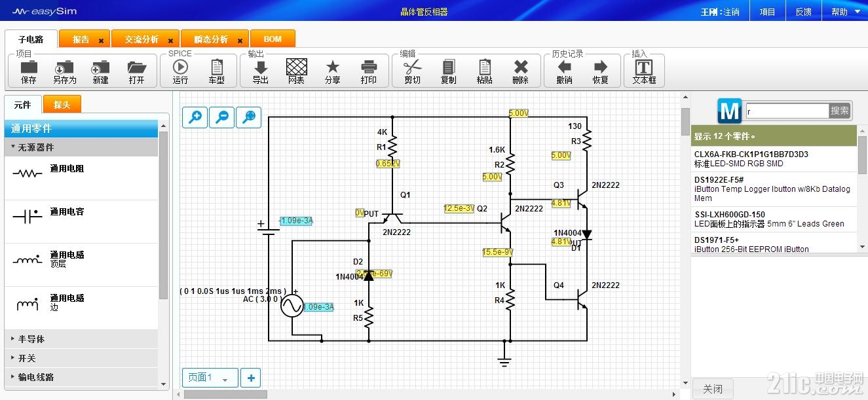
Task: Print the schematic with 打印
Action: pyautogui.click(x=369, y=67)
